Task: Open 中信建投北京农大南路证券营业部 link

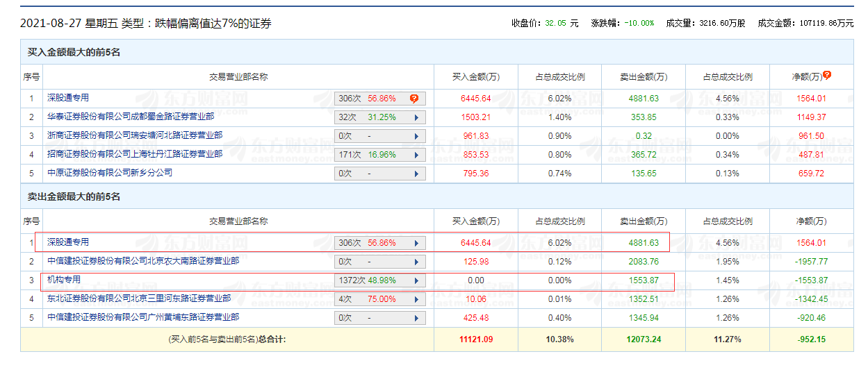Action: pos(142,261)
